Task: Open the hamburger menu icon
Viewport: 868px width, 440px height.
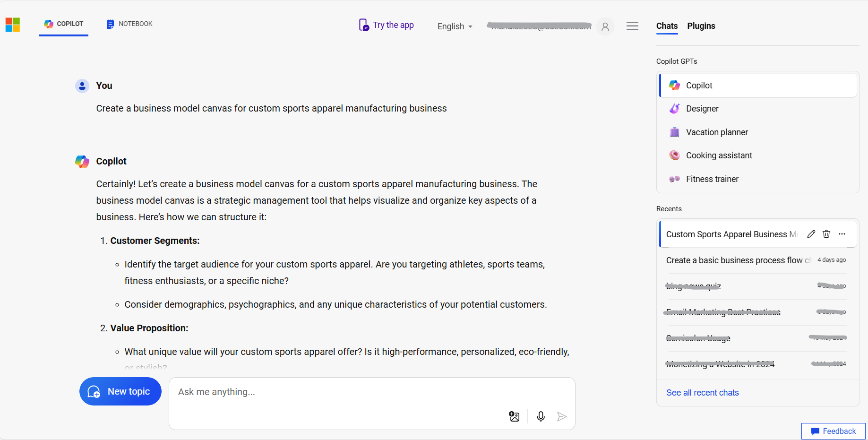Action: coord(632,26)
